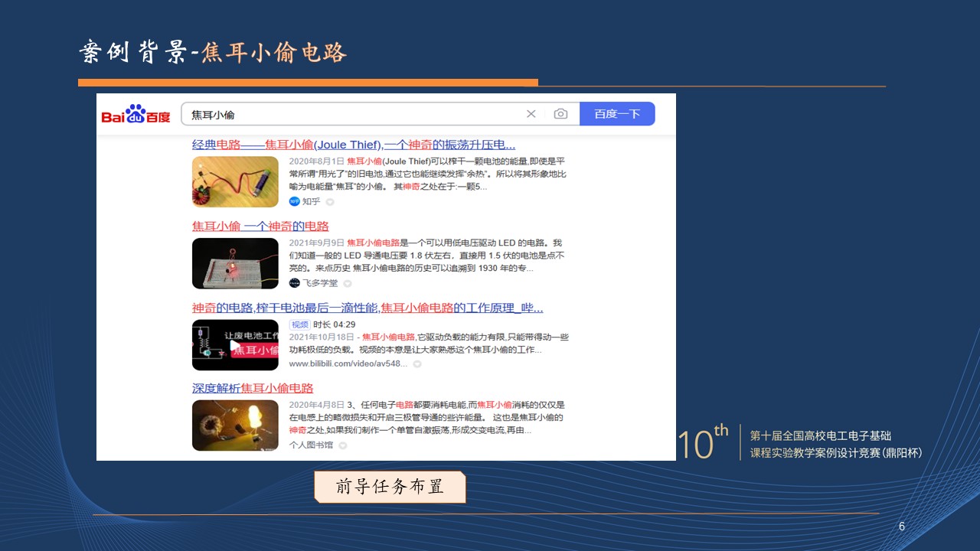Open the result 深度解析焦耳小偷电路
This screenshot has width=980, height=551.
pos(253,388)
